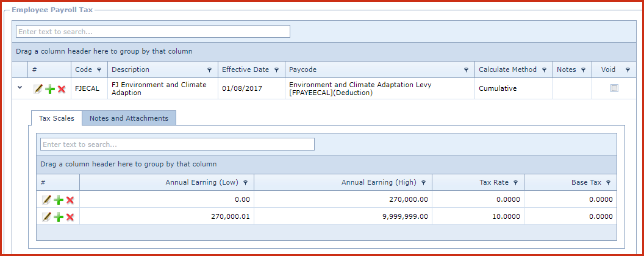This screenshot has height=256, width=644.
Task: Focus the tax scales search field
Action: pyautogui.click(x=177, y=144)
